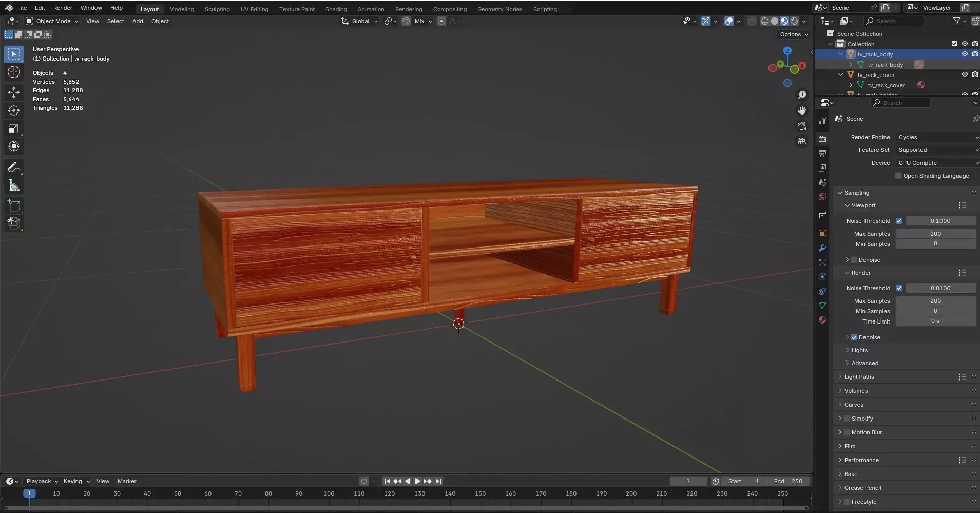Viewport: 980px width, 513px height.
Task: Click the current frame number field
Action: click(688, 481)
